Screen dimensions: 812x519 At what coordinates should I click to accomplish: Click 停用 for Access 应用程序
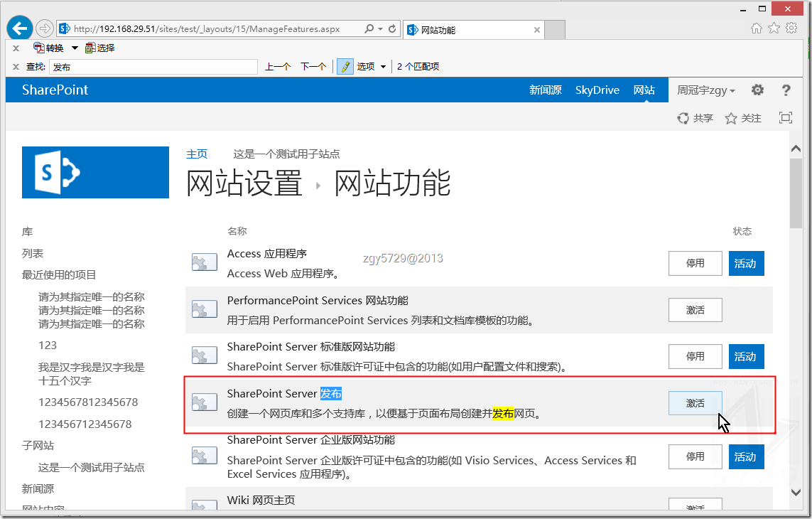tap(695, 263)
